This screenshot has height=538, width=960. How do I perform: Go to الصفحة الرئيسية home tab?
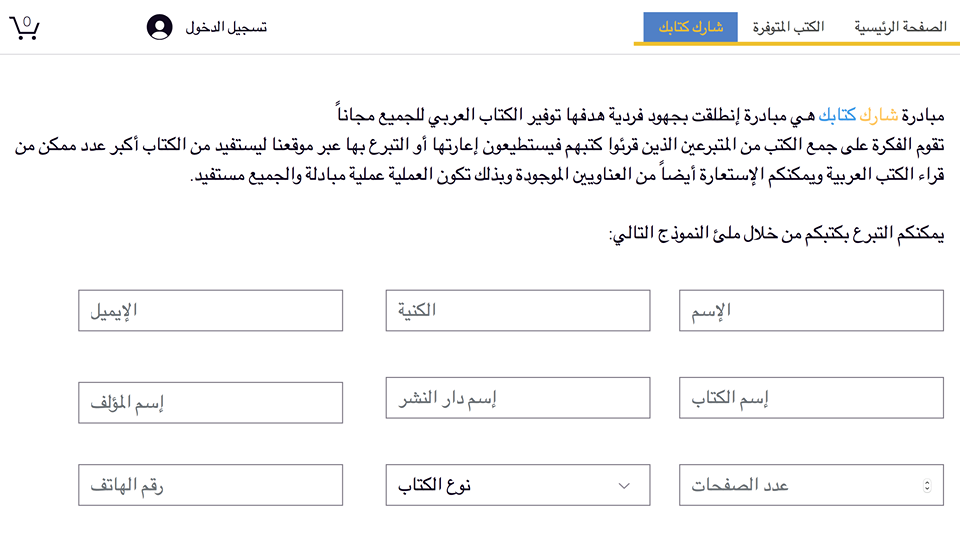[x=900, y=27]
